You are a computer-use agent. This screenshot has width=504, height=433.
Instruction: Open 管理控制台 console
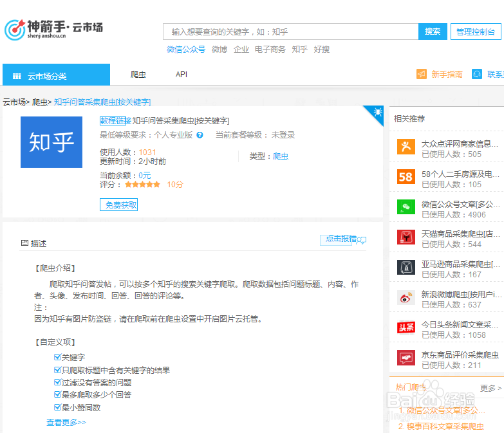(476, 32)
